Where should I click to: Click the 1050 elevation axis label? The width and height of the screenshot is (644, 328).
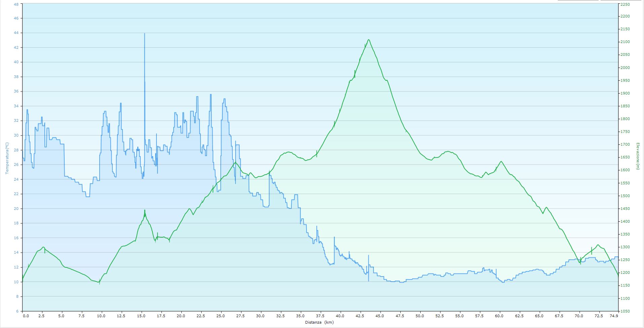click(x=625, y=311)
